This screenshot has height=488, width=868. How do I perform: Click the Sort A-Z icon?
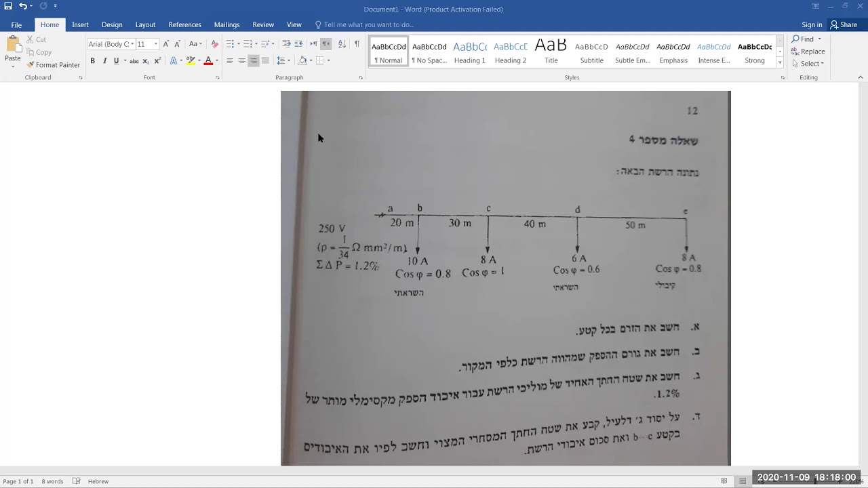tap(342, 44)
